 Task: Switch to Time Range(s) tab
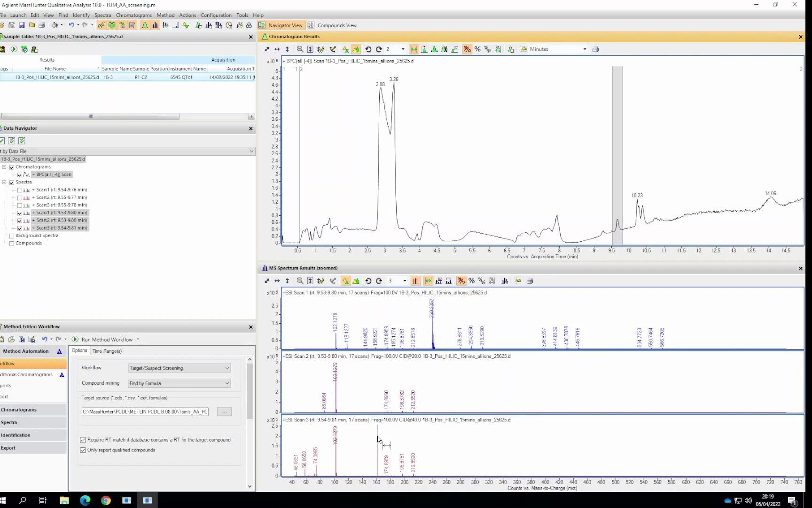107,351
